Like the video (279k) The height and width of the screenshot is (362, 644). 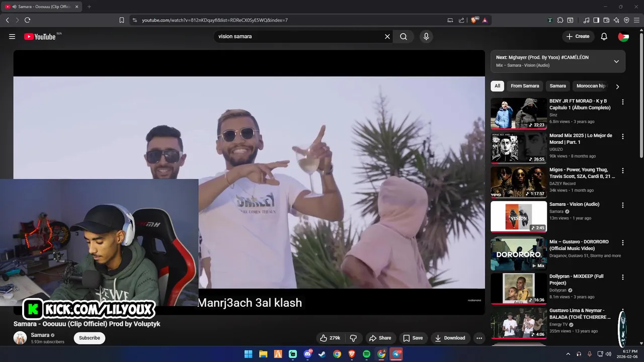click(x=330, y=338)
